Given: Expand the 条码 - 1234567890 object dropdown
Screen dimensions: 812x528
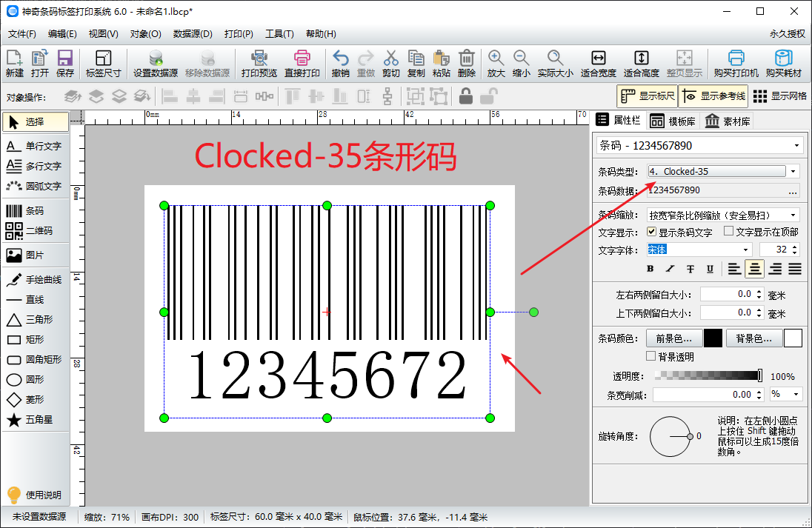Looking at the screenshot, I should (x=796, y=146).
